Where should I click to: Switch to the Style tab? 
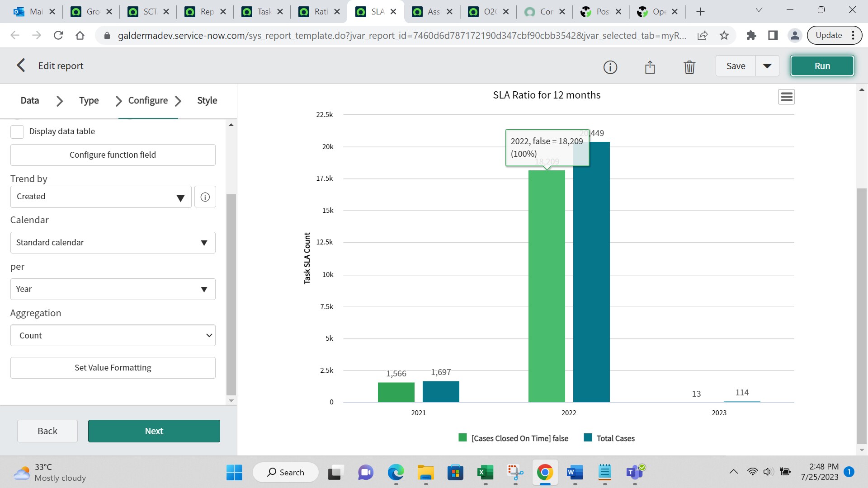coord(207,100)
